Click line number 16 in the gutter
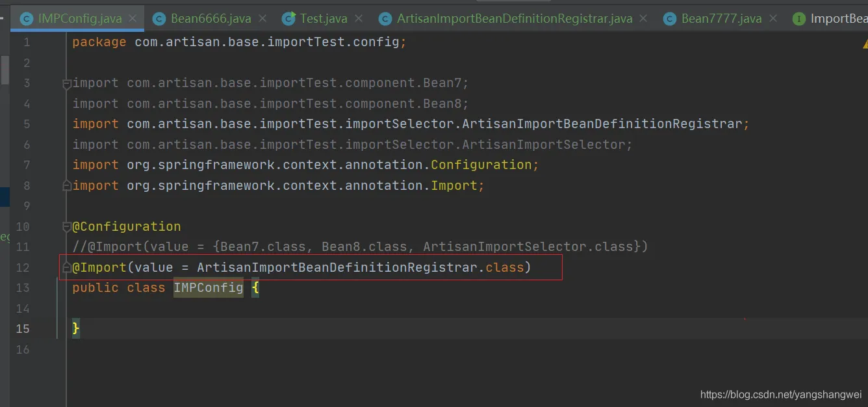Screen dimensions: 868x407 click(x=23, y=350)
